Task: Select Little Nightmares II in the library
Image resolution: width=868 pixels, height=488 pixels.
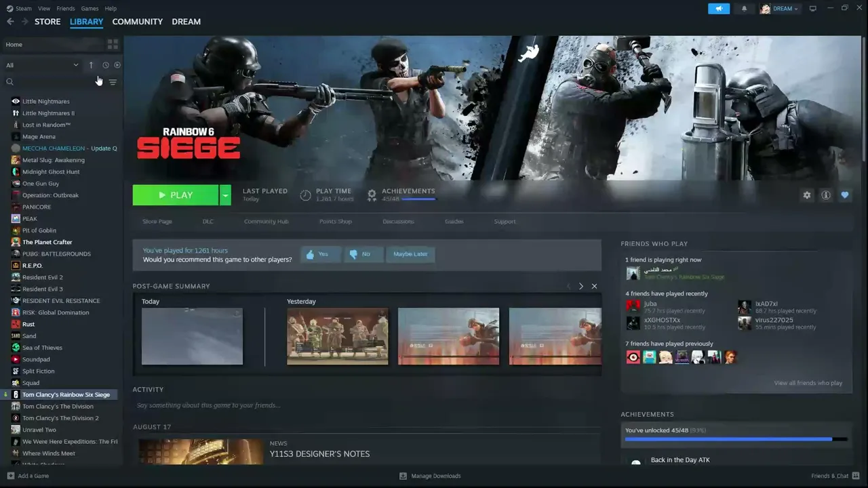Action: pyautogui.click(x=48, y=113)
